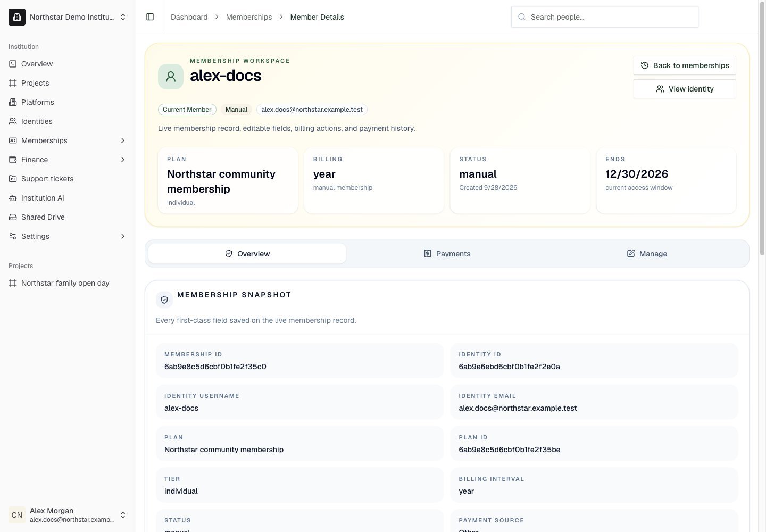Viewport: 766px width, 532px height.
Task: Click the Membership ID value 6ab9e8c5d6cbf0b1fe2f35c0
Action: pos(215,367)
